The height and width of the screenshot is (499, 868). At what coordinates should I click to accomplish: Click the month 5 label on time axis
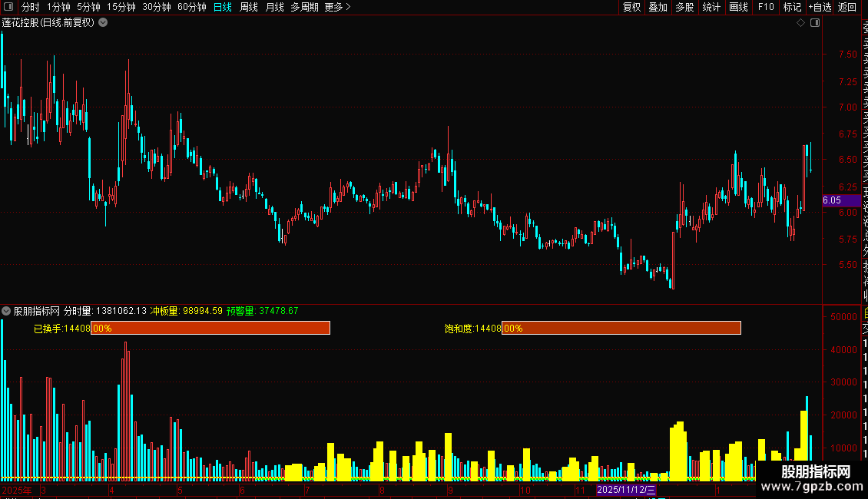point(180,490)
